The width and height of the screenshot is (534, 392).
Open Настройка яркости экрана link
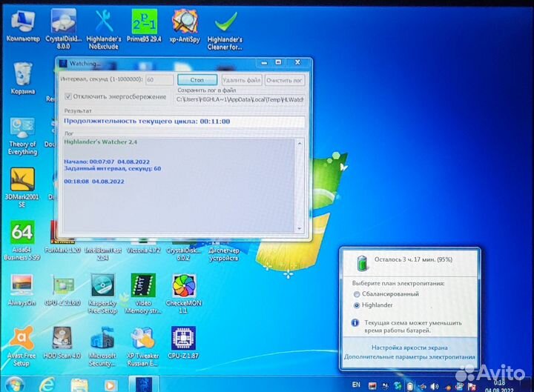409,348
